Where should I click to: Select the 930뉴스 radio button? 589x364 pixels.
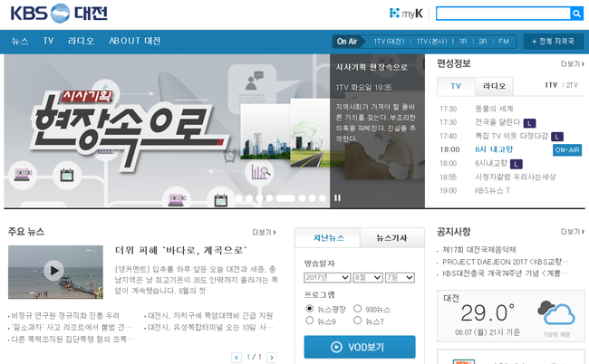click(357, 309)
